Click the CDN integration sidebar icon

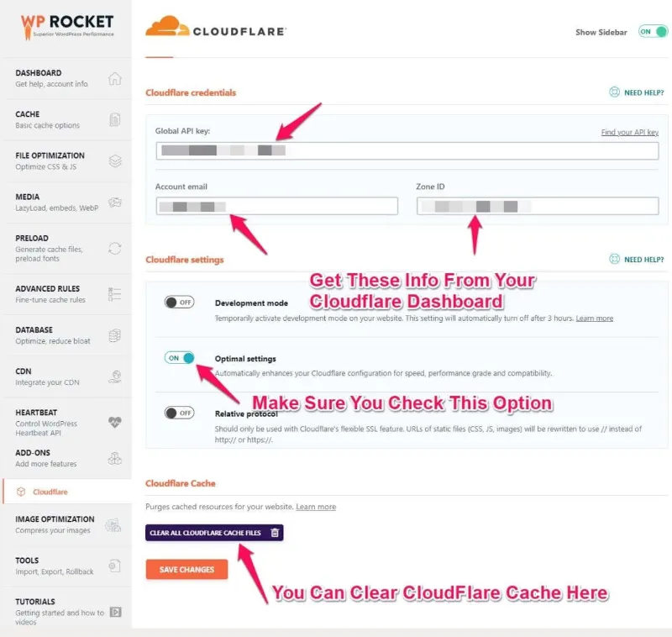pyautogui.click(x=114, y=376)
